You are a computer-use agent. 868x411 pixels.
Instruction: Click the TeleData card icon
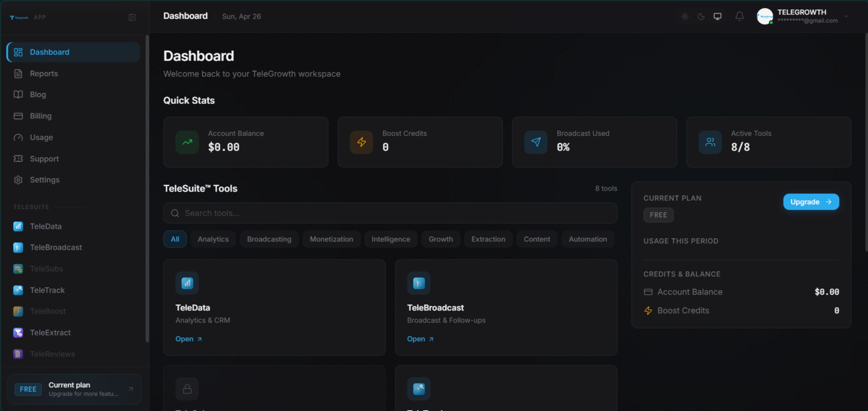coord(187,283)
